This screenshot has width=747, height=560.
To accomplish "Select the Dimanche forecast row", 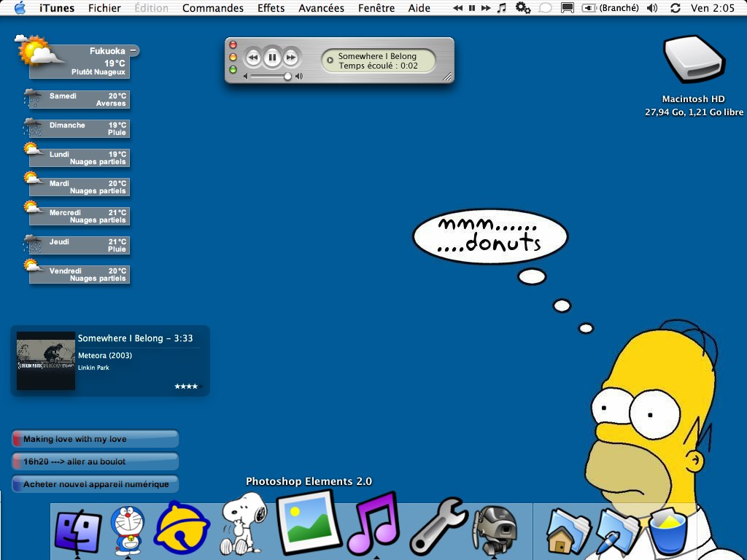I will click(77, 128).
